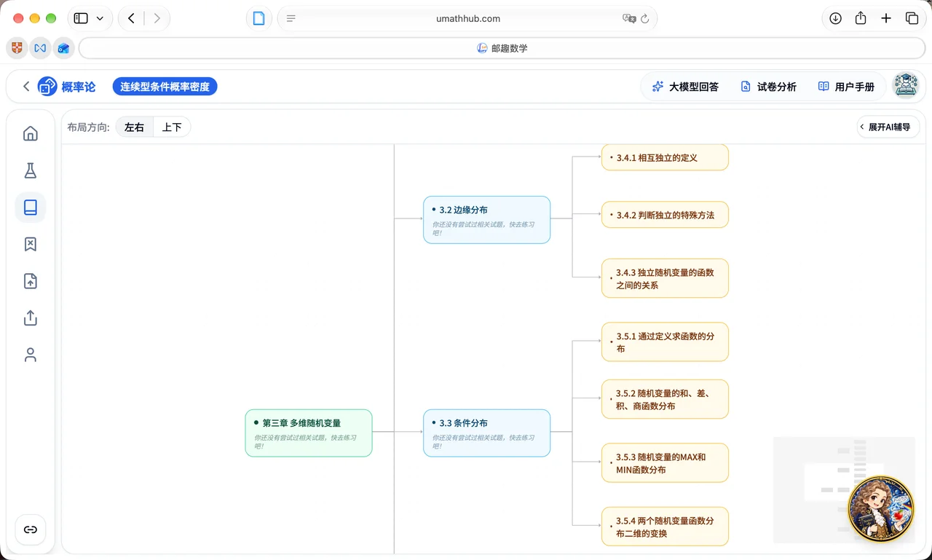Image resolution: width=932 pixels, height=560 pixels.
Task: Select the 3.3 条件分布 node
Action: click(486, 433)
